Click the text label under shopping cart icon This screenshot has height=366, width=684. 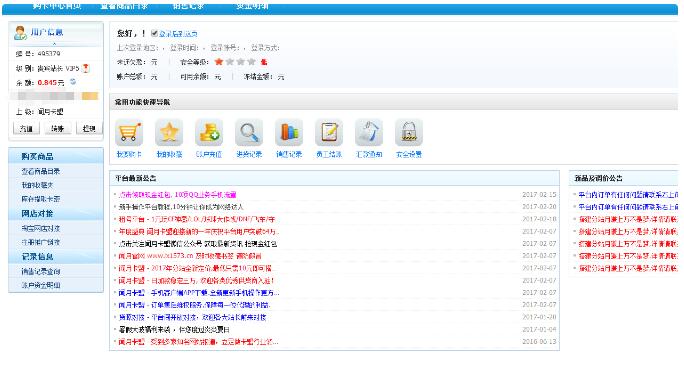pos(129,154)
